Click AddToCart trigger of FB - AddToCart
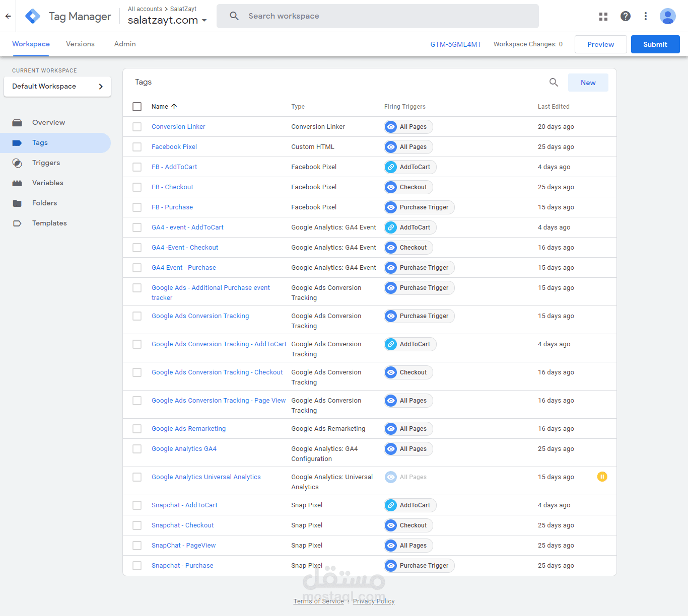 [x=410, y=167]
